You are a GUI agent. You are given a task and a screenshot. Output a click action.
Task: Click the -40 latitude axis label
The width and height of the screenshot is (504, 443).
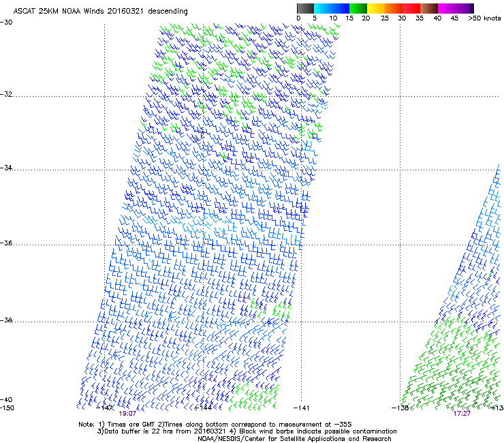6,399
